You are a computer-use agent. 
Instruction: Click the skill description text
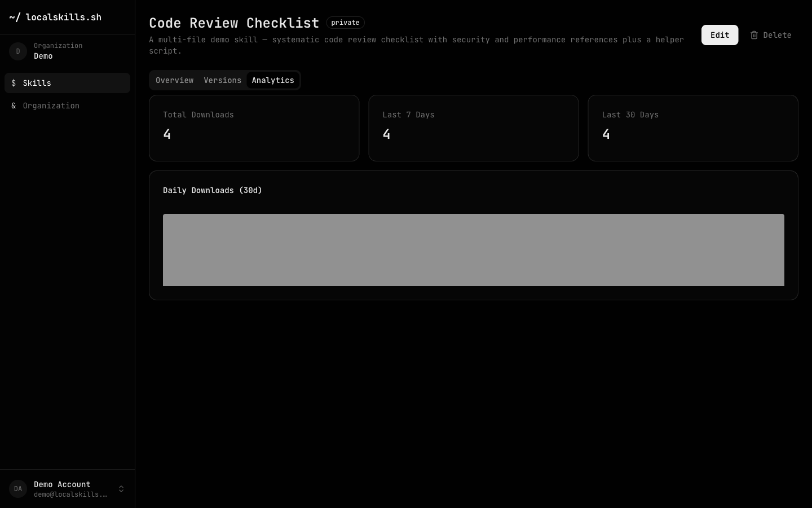[x=416, y=45]
